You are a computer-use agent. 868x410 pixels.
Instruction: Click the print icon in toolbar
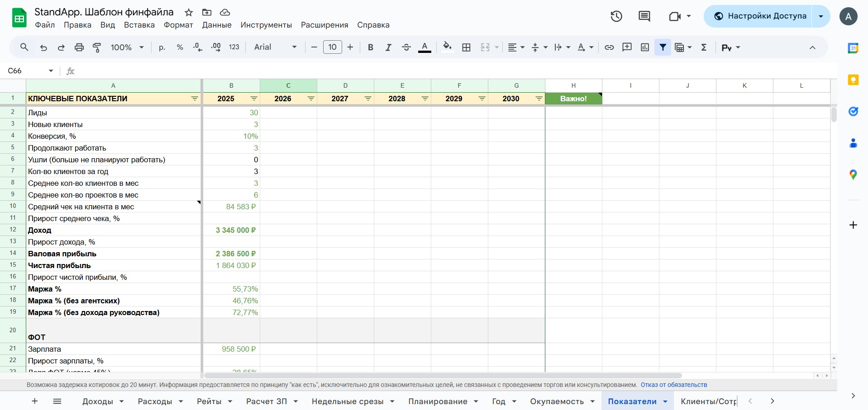point(79,47)
